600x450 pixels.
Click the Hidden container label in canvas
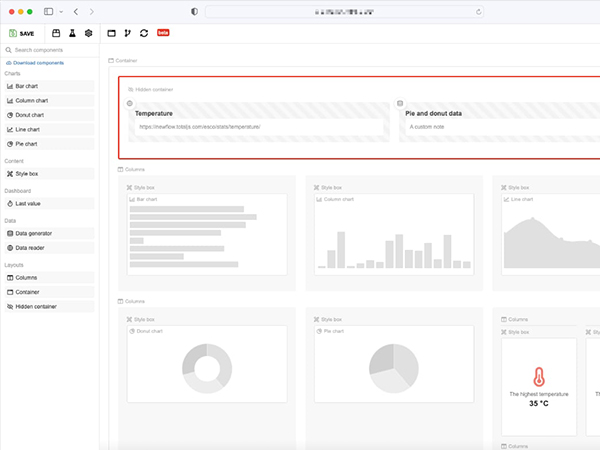150,90
